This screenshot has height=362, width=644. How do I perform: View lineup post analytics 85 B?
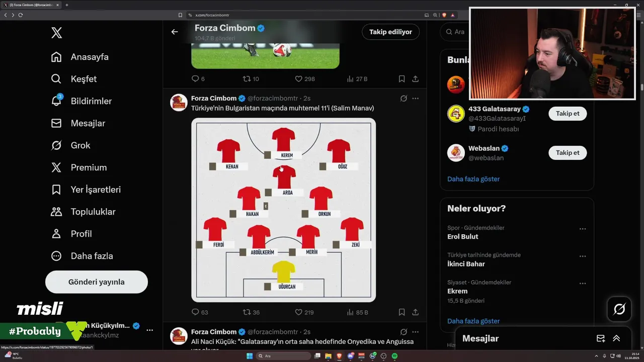tap(358, 312)
